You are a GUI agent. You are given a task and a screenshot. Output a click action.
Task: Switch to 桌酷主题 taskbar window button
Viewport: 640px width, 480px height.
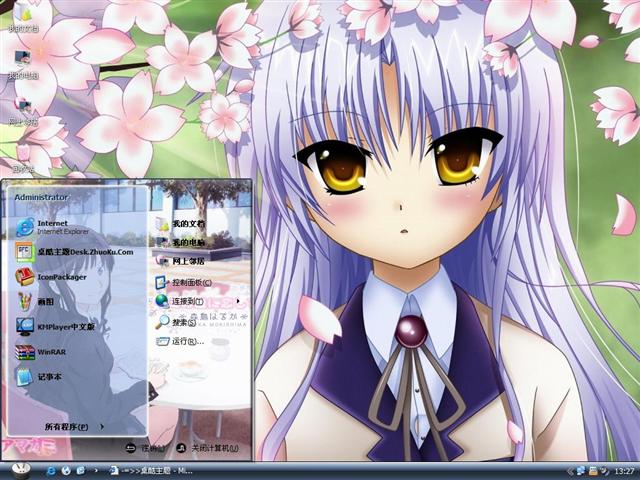coord(152,471)
